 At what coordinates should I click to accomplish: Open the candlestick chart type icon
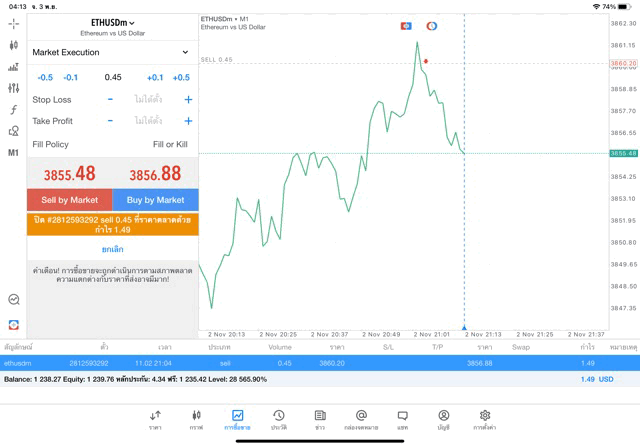coord(13,45)
